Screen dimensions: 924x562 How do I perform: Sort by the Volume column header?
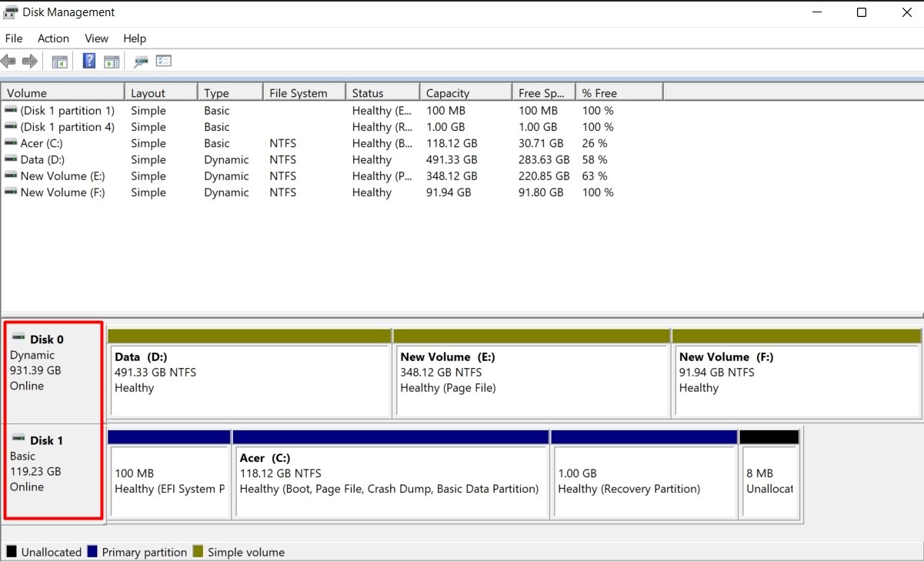63,92
